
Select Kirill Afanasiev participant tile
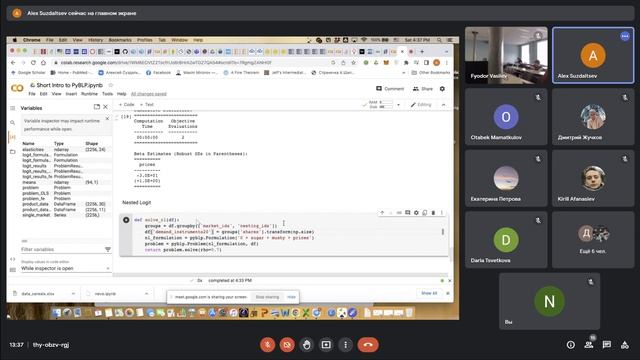[x=593, y=178]
